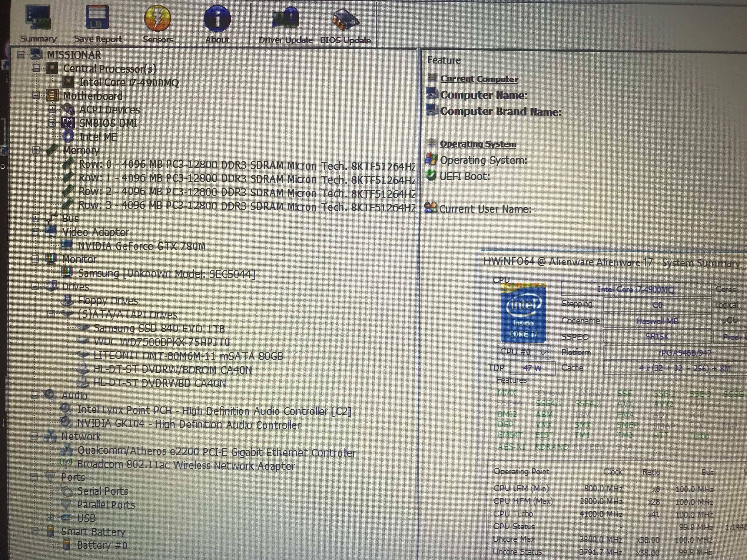Expand the USB node
747x560 pixels.
[x=50, y=517]
